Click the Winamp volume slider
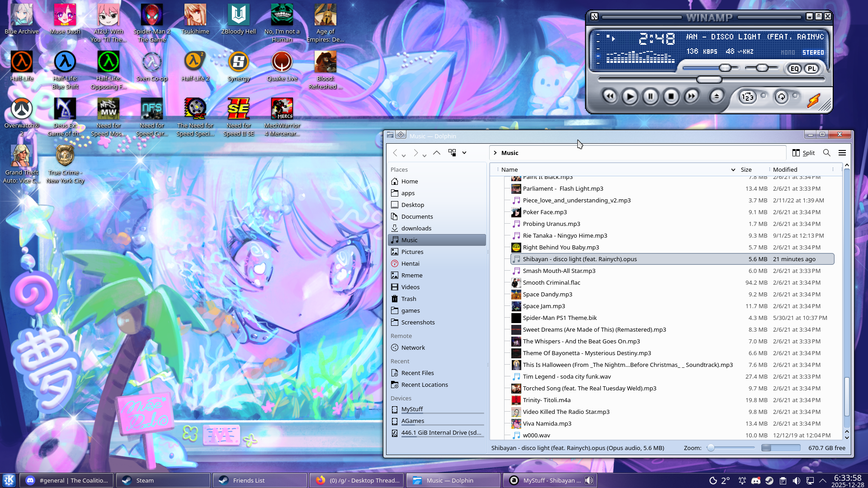Image resolution: width=868 pixels, height=488 pixels. click(725, 68)
